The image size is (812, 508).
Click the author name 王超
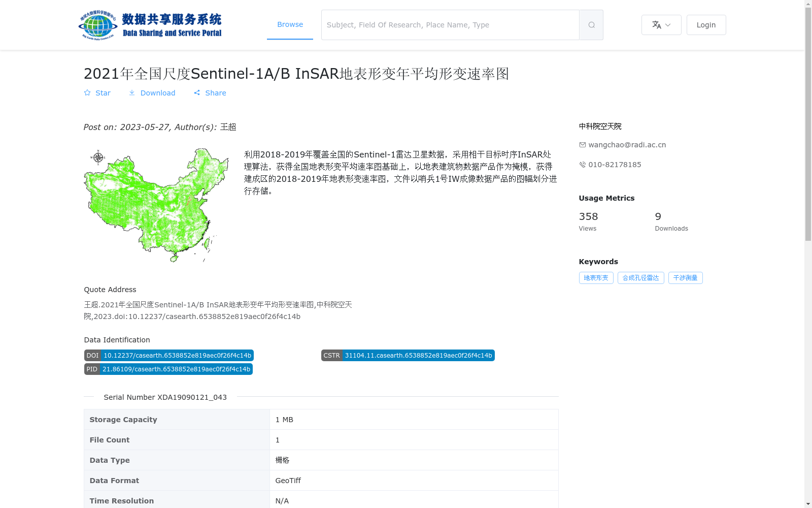(228, 127)
